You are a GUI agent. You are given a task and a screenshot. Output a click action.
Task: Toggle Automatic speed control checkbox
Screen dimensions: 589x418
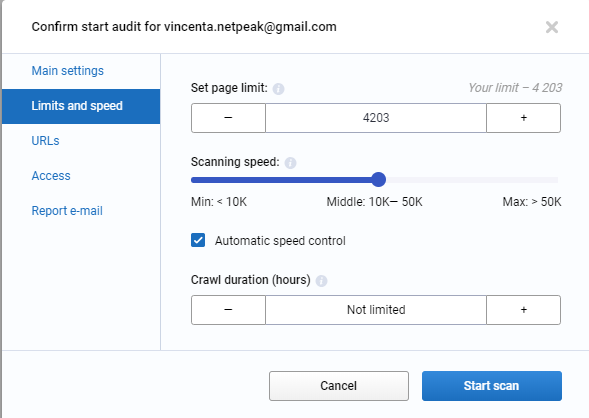(198, 240)
